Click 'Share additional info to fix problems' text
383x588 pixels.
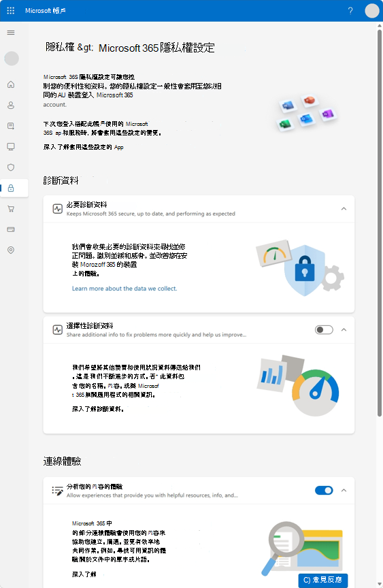156,335
